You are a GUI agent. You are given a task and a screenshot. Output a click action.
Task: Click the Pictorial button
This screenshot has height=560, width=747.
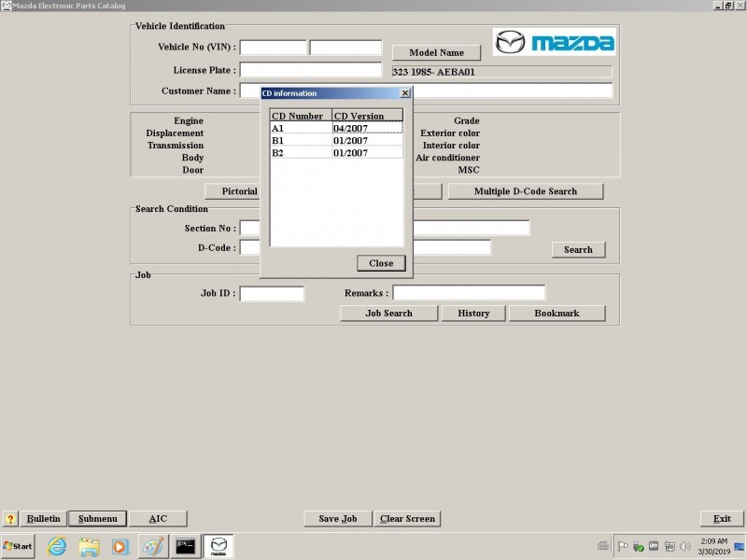click(233, 191)
